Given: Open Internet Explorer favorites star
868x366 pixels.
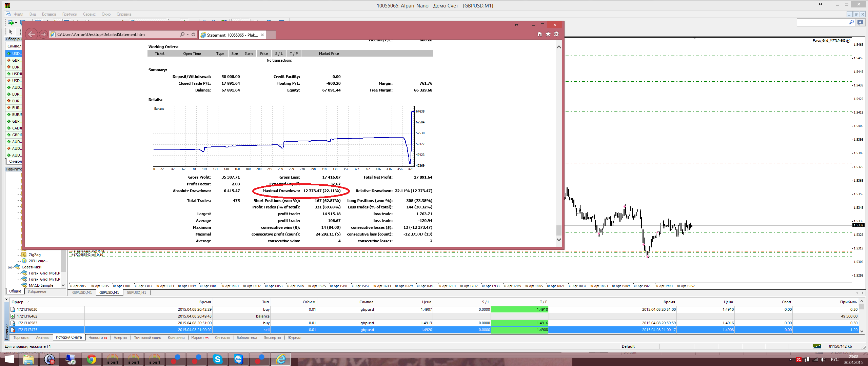Looking at the screenshot, I should pyautogui.click(x=548, y=34).
